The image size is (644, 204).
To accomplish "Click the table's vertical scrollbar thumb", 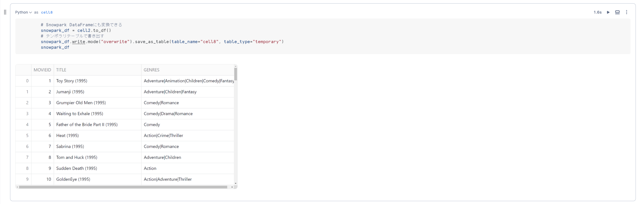I will point(235,74).
